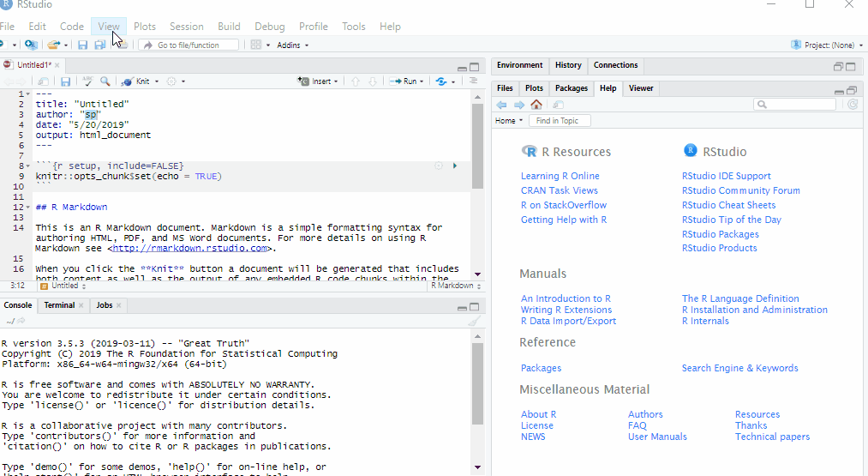
Task: Click the Find in Topic field
Action: pyautogui.click(x=560, y=121)
